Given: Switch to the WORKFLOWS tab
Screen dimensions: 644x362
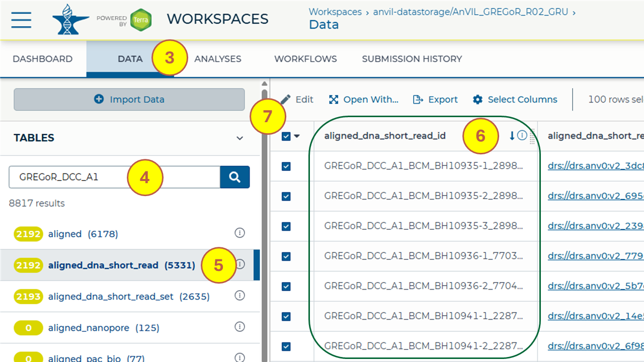Looking at the screenshot, I should [305, 59].
